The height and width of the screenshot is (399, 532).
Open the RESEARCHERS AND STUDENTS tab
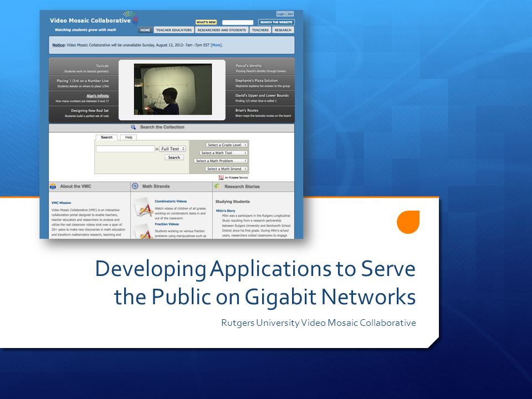(x=222, y=30)
